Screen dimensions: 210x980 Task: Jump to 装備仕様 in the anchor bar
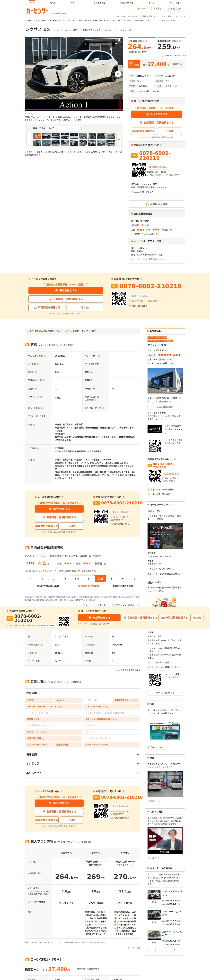[75, 331]
